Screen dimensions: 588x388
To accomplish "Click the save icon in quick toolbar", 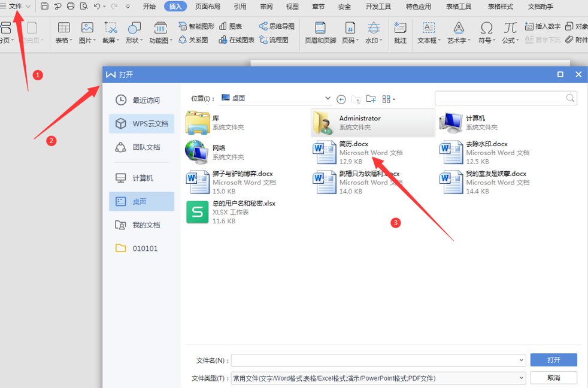I will pyautogui.click(x=45, y=6).
